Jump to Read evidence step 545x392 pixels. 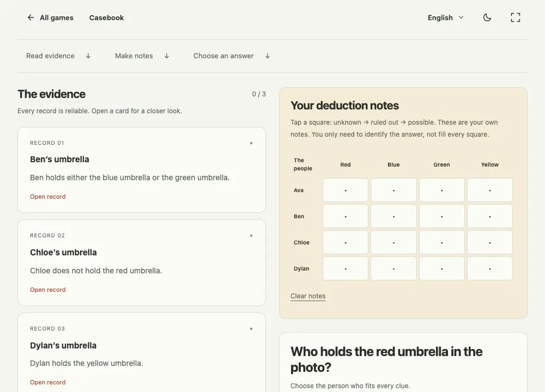pos(58,56)
